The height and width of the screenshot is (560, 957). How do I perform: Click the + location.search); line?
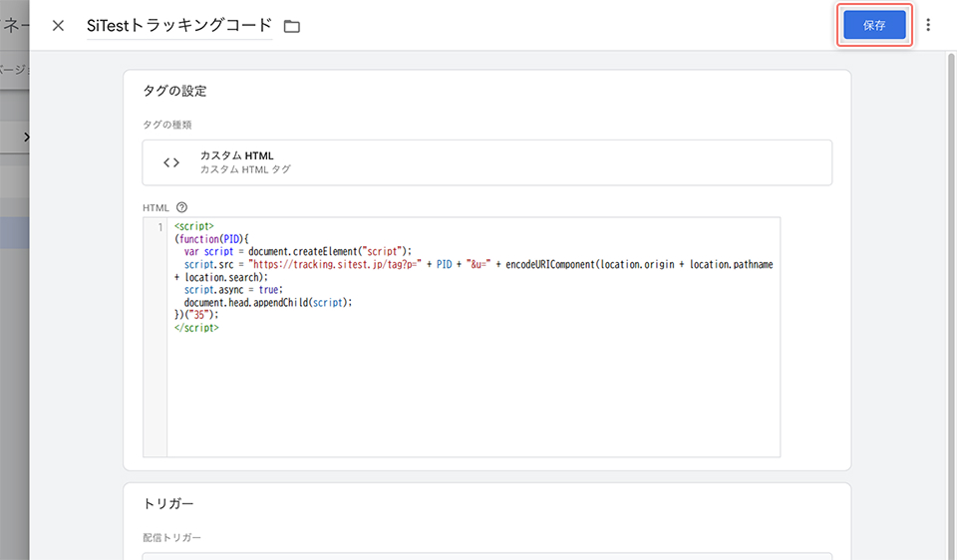click(221, 278)
